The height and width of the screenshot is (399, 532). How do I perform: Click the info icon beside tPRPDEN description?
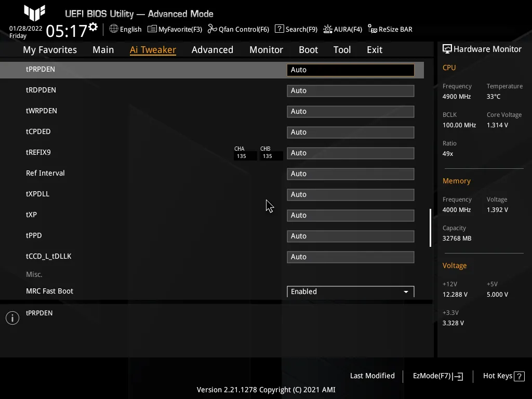[12, 318]
